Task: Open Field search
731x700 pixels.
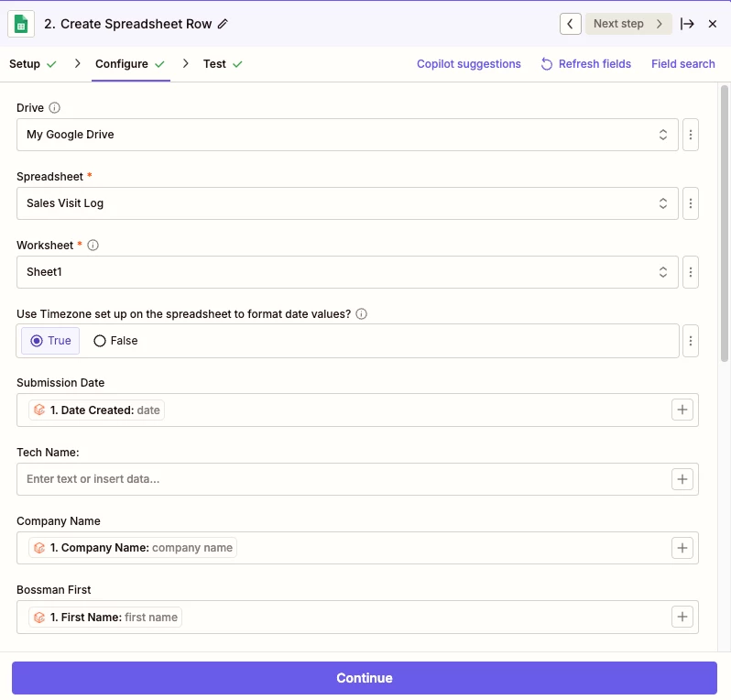Action: pyautogui.click(x=683, y=64)
